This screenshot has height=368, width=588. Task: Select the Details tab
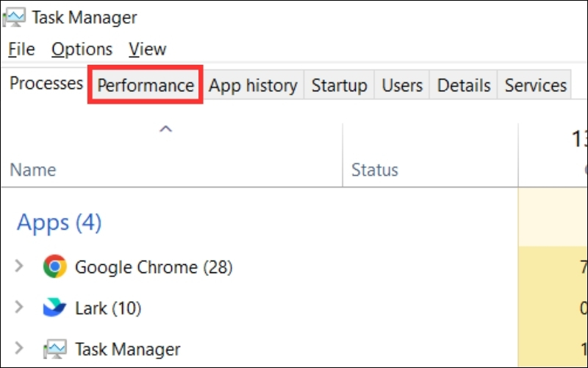(464, 85)
